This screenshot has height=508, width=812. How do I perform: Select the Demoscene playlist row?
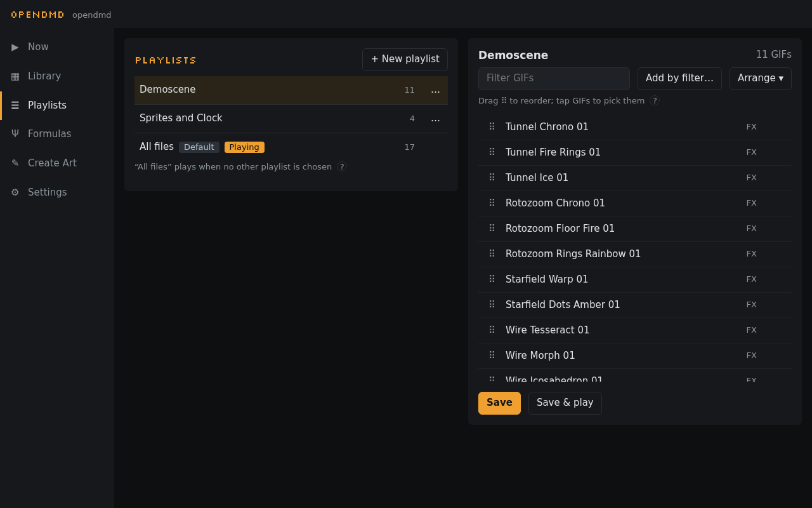pyautogui.click(x=291, y=90)
